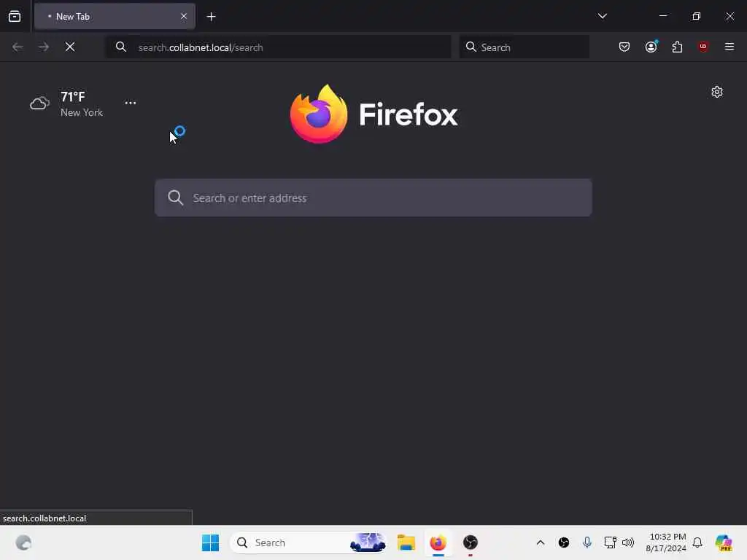
Task: Focus the URL bar showing search.collabnet.local/search
Action: tap(278, 47)
